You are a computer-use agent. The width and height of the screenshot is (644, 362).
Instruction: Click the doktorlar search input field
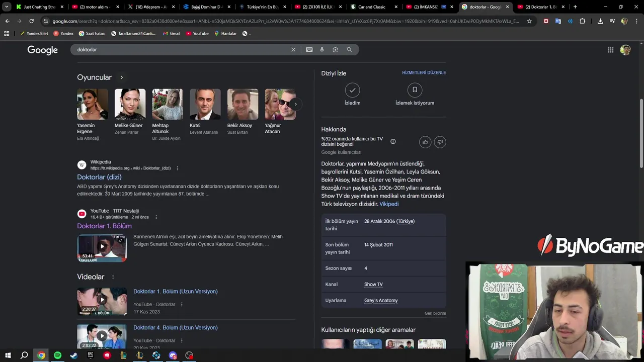(181, 50)
